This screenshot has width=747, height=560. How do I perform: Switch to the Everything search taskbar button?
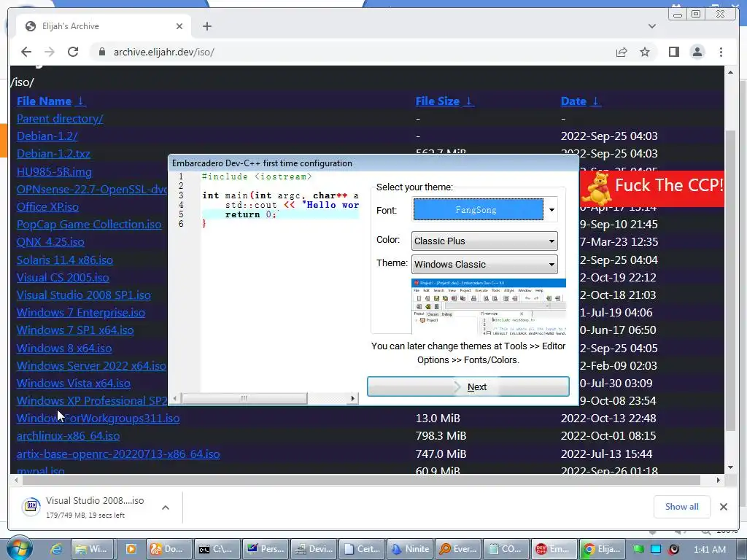[458, 549]
